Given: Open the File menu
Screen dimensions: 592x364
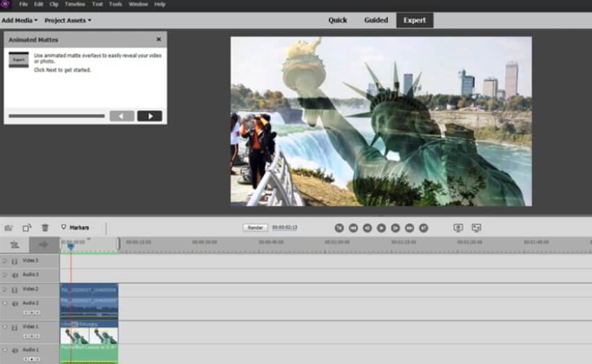Looking at the screenshot, I should (24, 4).
